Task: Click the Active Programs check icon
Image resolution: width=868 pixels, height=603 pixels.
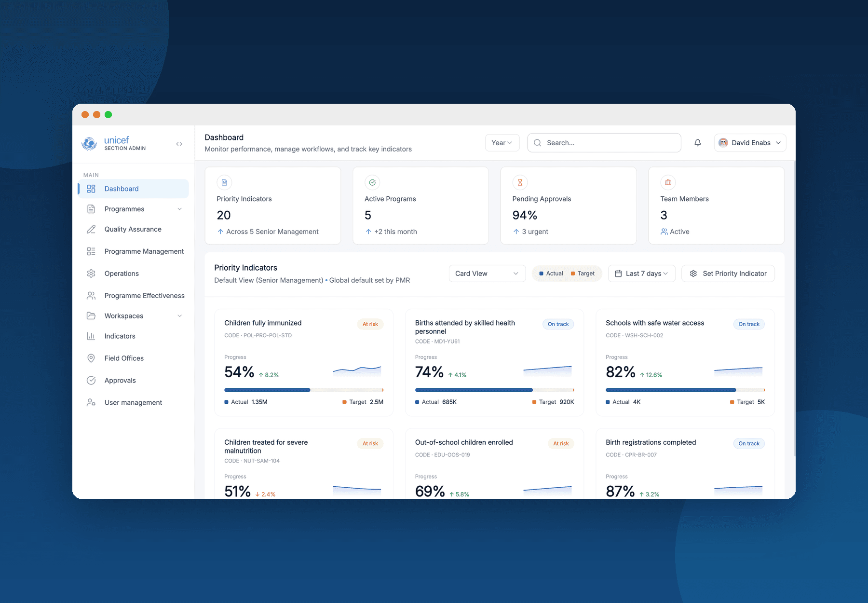Action: click(372, 182)
